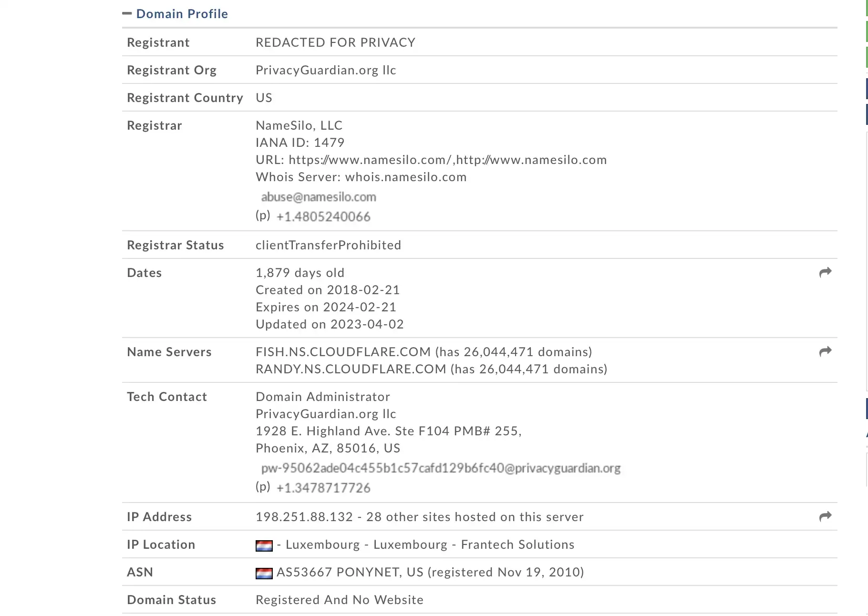Click 'Registered And No Website' status
Screen dimensions: 868x616
coord(340,600)
